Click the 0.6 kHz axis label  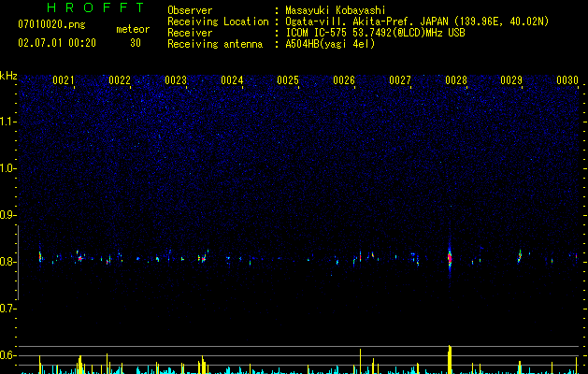tap(8, 355)
